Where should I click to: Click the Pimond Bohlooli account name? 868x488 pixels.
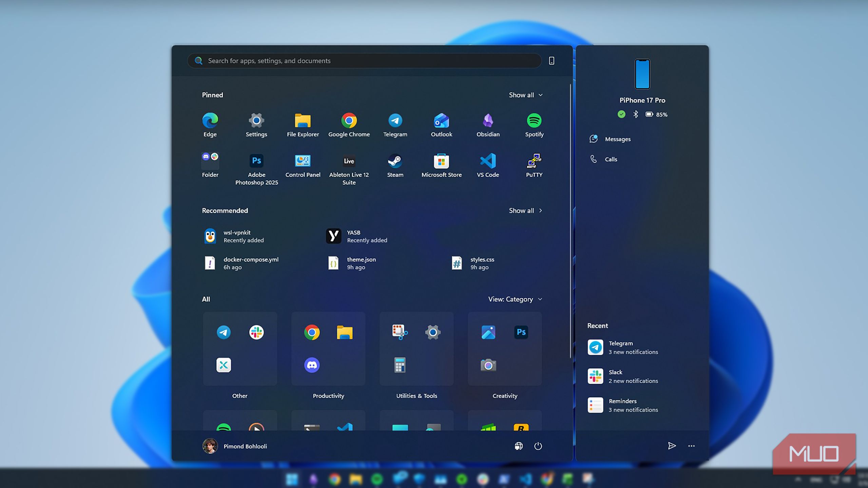pyautogui.click(x=245, y=446)
